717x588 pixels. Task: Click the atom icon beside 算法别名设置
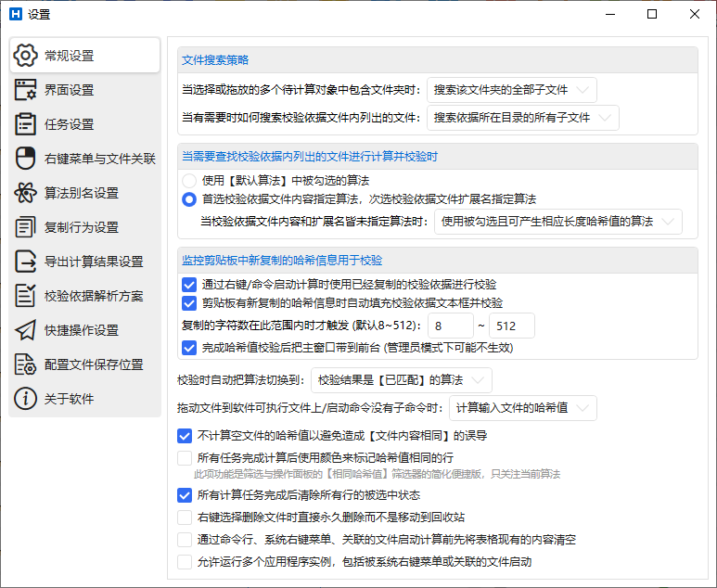tap(25, 193)
